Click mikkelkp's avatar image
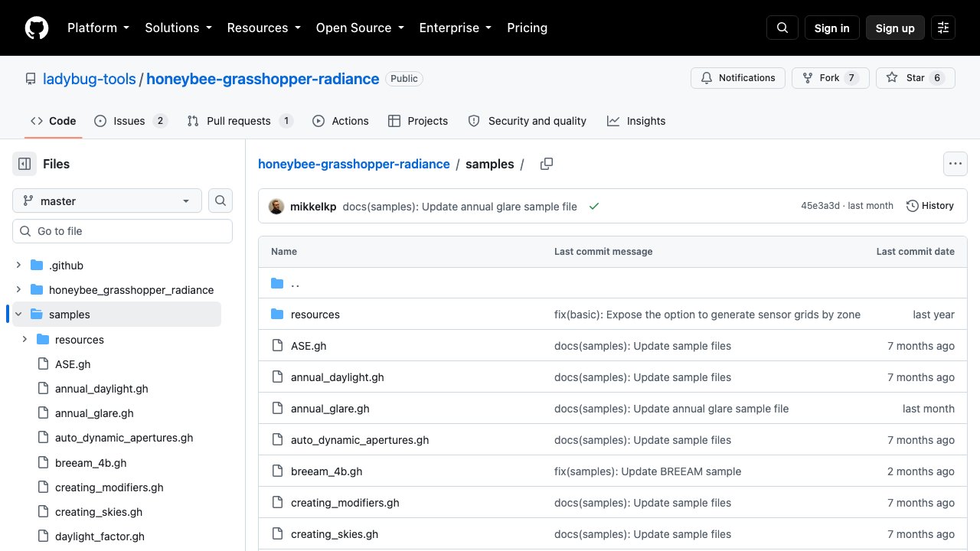 click(276, 207)
